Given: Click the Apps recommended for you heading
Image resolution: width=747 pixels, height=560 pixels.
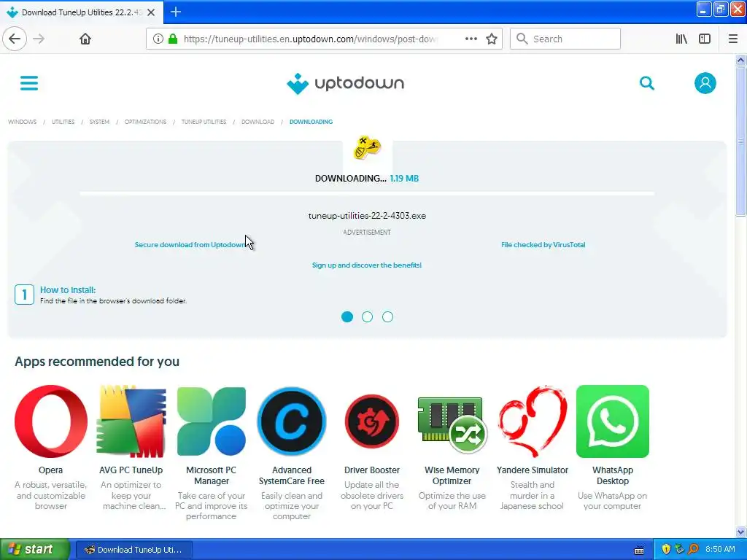Looking at the screenshot, I should point(97,362).
